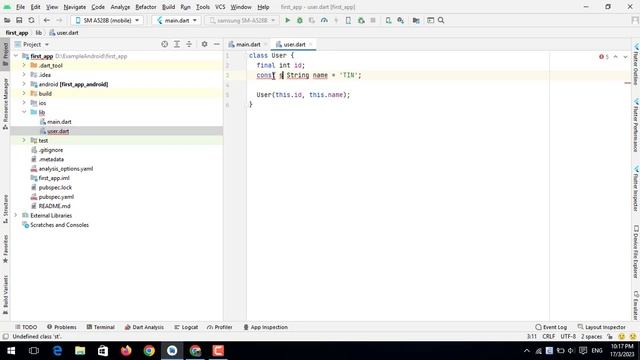The height and width of the screenshot is (360, 640).
Task: Expand the test folder
Action: point(24,140)
